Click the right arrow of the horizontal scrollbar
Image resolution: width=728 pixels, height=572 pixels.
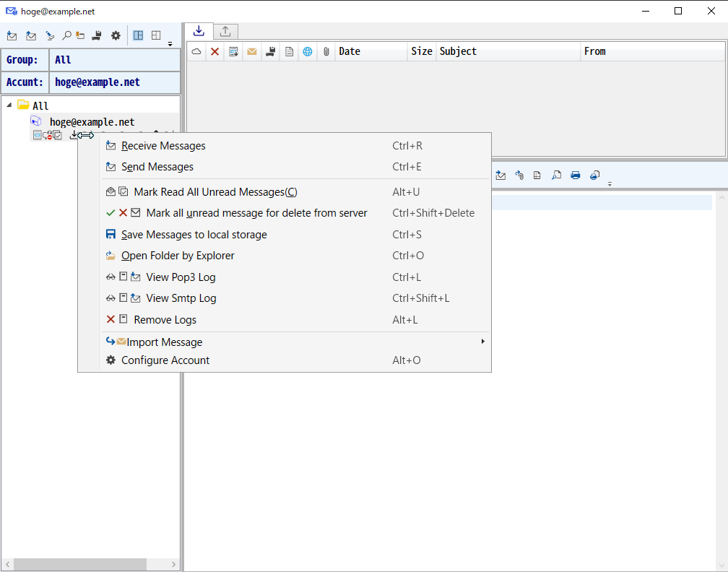[173, 565]
